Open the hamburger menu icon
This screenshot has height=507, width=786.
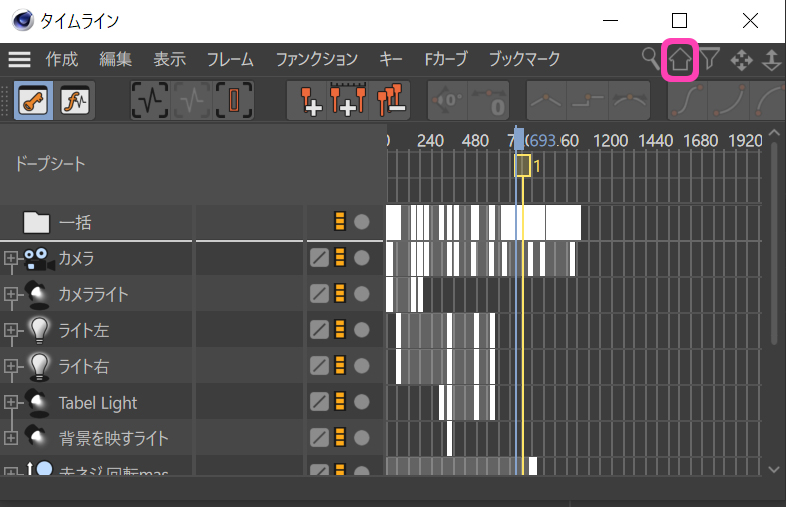tap(19, 60)
